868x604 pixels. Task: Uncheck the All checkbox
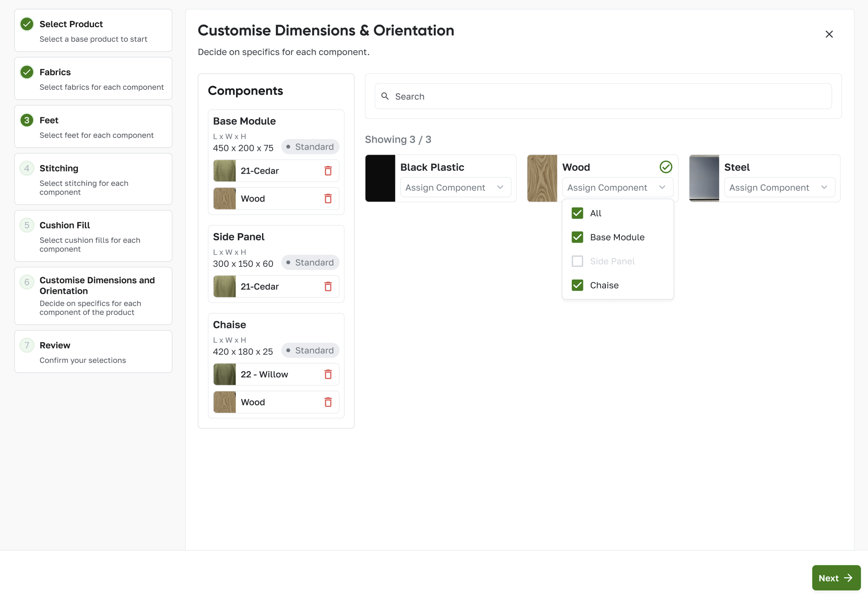(x=577, y=213)
